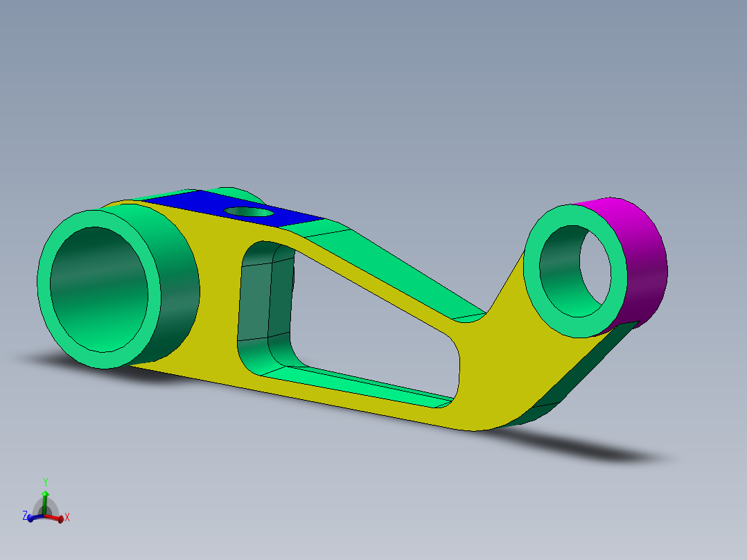Click the red X axis of the triad
This screenshot has width=747, height=560.
pos(56,518)
